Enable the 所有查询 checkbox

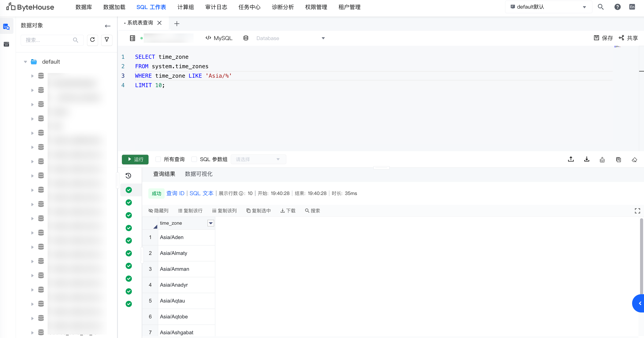coord(158,159)
